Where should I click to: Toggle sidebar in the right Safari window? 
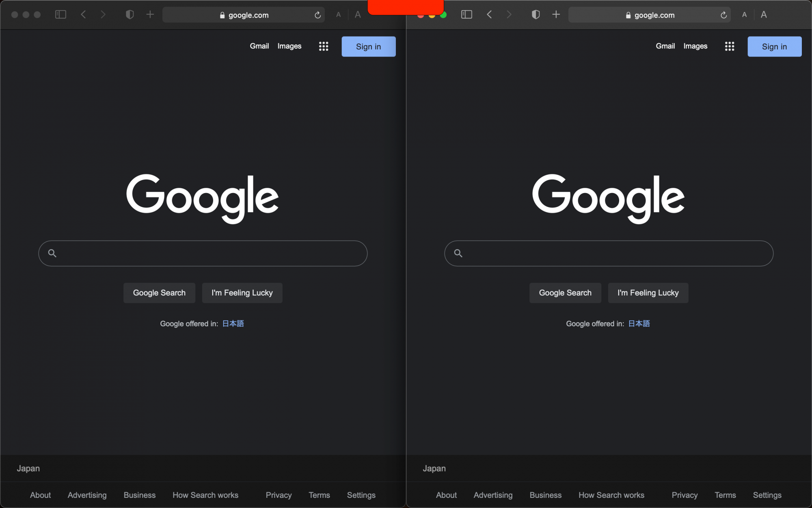[466, 15]
